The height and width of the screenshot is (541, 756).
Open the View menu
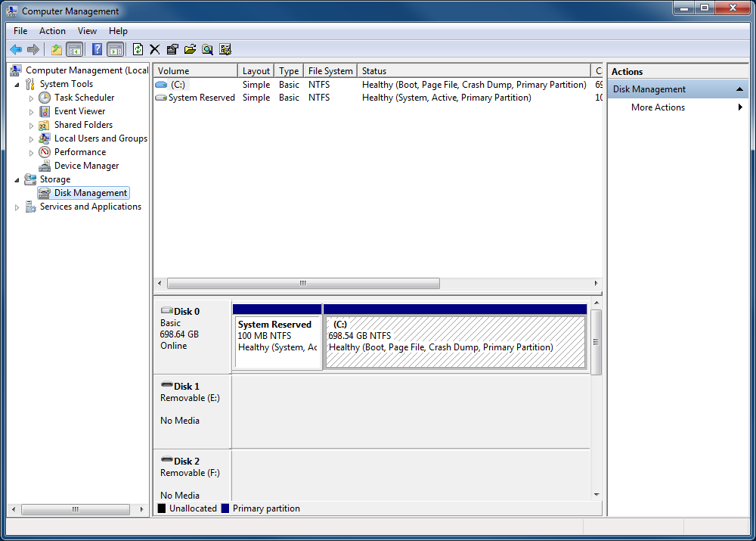click(x=87, y=31)
